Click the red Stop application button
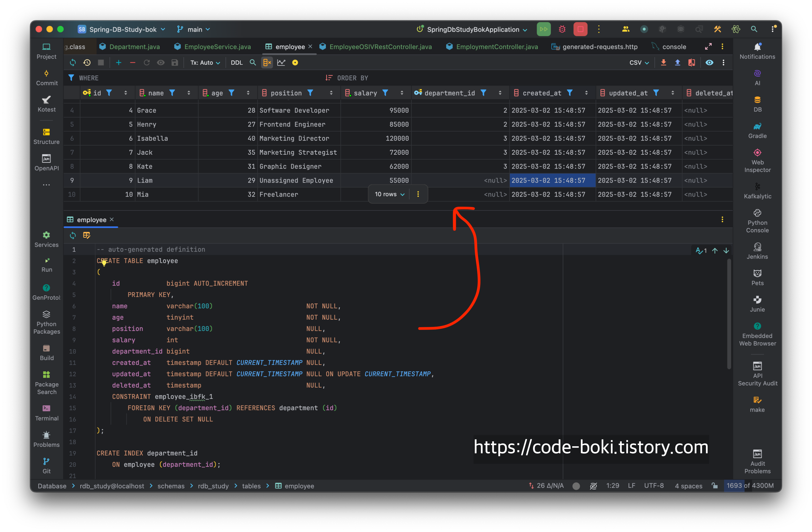This screenshot has height=532, width=812. [580, 29]
